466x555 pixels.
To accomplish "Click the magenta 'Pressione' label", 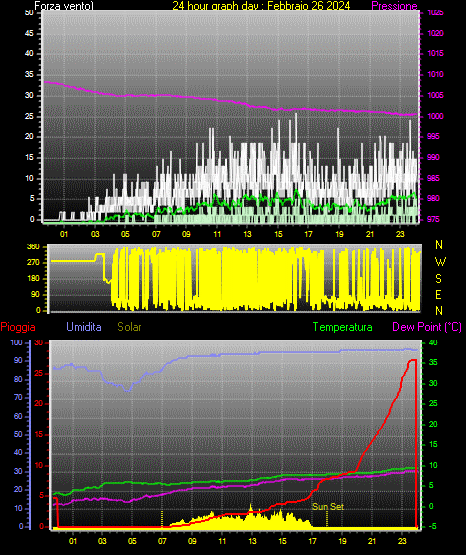I will coord(394,6).
